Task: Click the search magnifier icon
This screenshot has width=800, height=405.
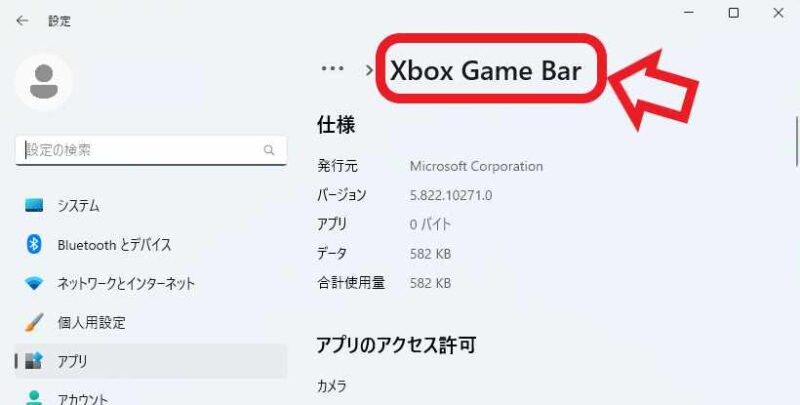Action: (x=269, y=150)
